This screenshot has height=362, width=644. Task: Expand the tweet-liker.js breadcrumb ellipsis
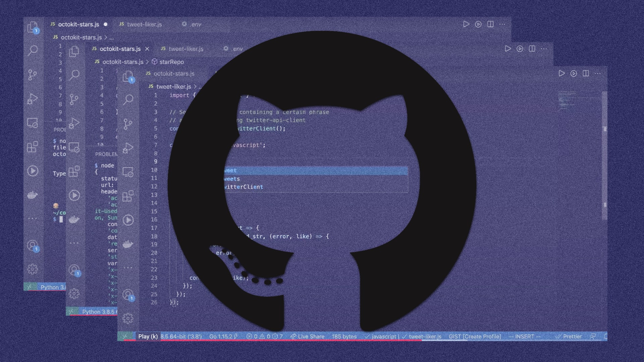(199, 86)
